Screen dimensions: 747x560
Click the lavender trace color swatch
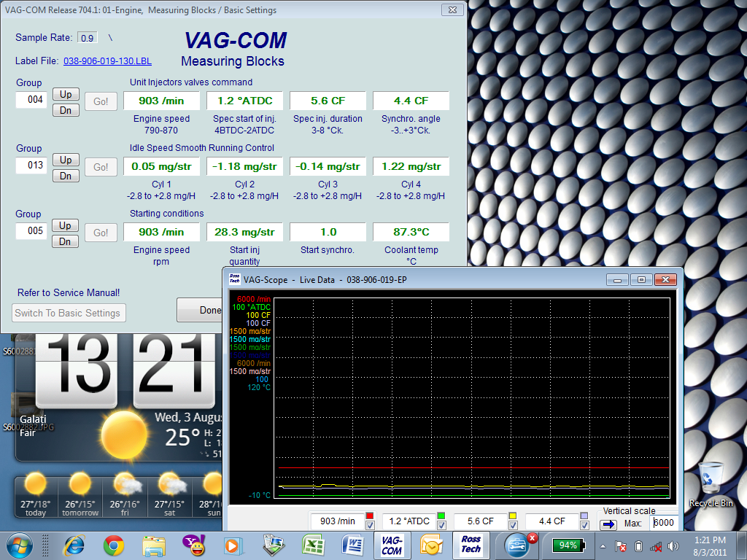coord(584,516)
